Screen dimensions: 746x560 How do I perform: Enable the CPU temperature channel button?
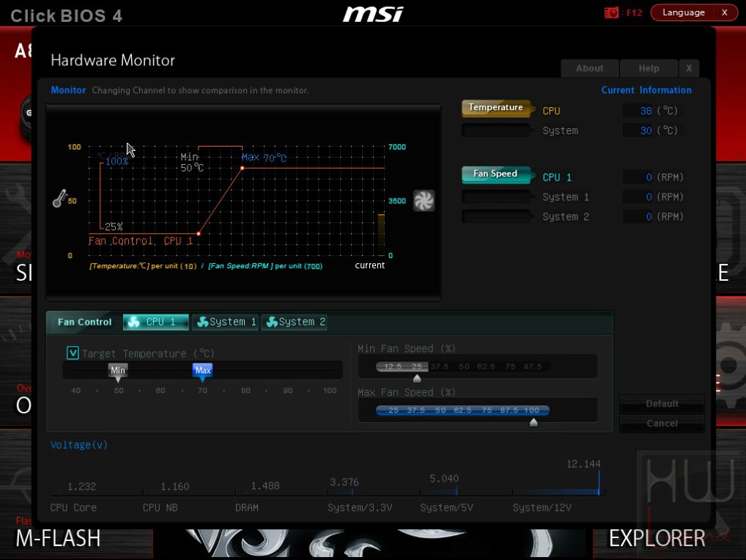tap(497, 108)
